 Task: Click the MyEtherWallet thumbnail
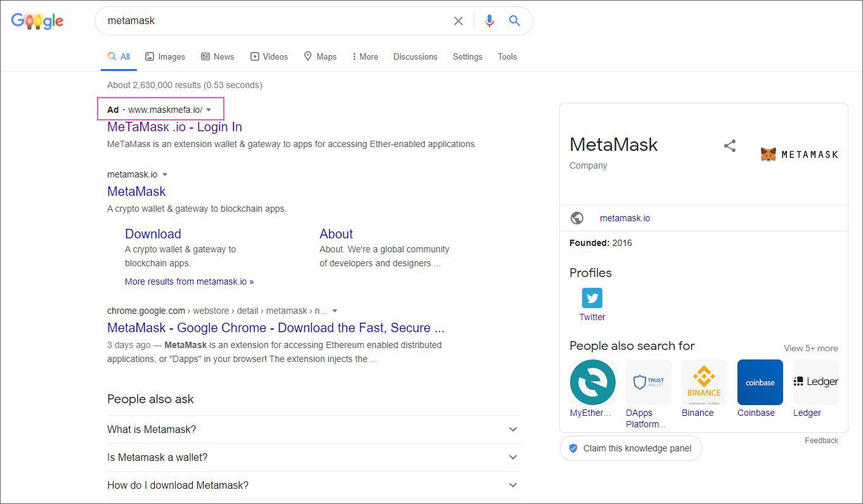(593, 382)
